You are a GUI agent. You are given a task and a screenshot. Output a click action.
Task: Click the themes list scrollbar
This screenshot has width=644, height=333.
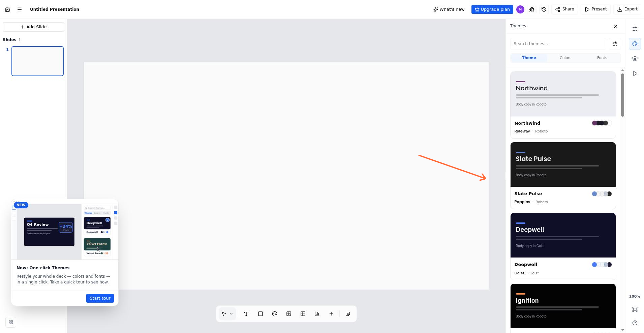coord(622,95)
